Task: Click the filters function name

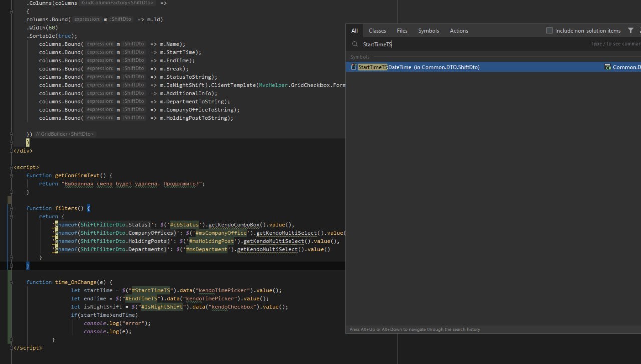Action: 66,208
